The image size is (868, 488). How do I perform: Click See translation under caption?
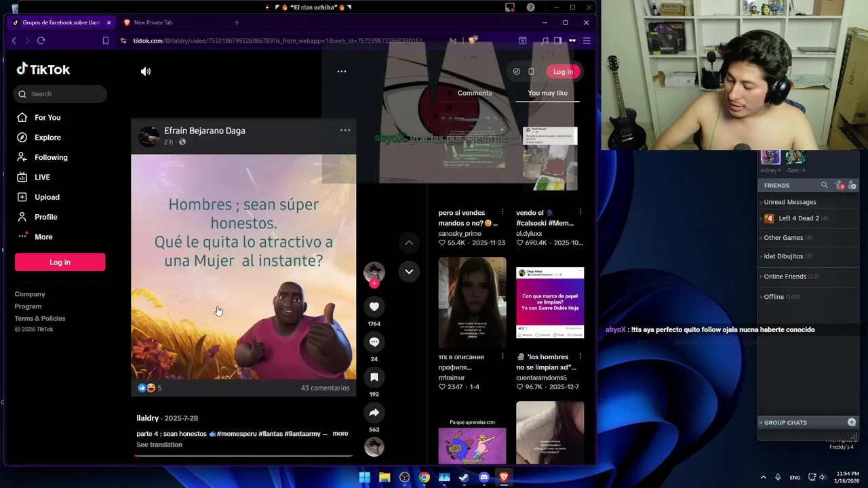click(159, 445)
